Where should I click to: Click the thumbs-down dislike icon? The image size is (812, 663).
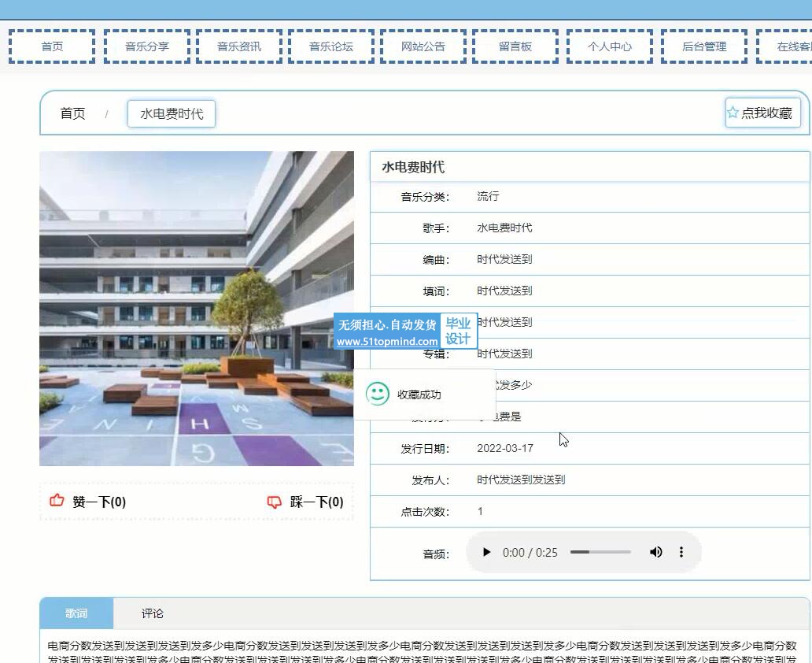pos(274,502)
